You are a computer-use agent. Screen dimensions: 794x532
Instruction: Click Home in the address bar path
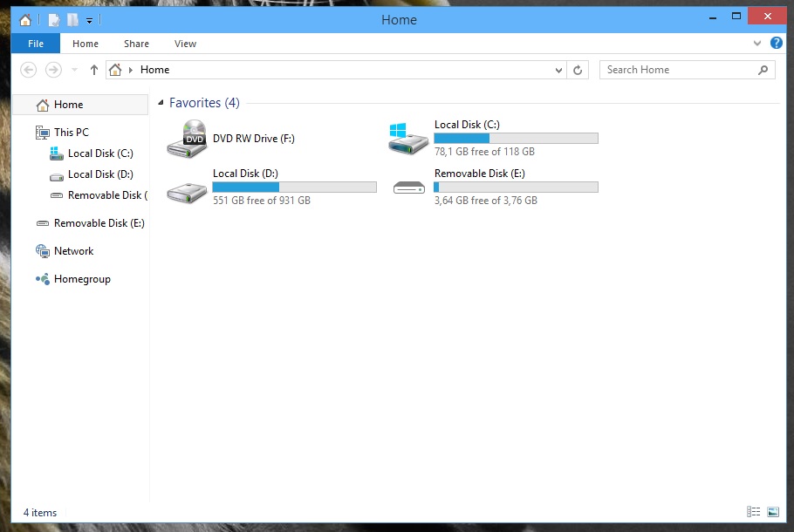[155, 70]
